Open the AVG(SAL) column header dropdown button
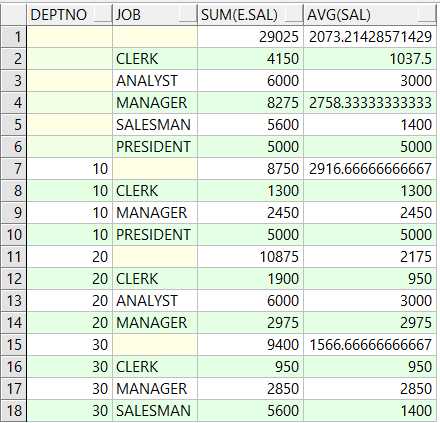 (x=426, y=15)
